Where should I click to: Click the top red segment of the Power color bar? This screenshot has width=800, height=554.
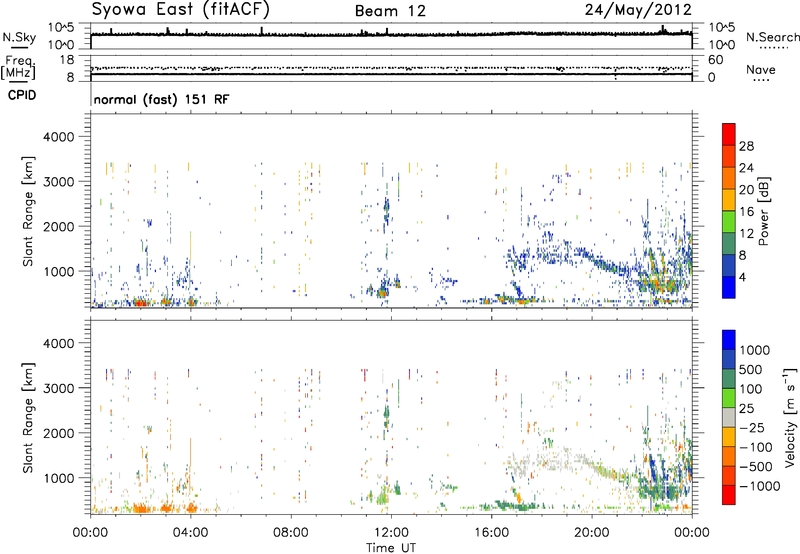729,135
